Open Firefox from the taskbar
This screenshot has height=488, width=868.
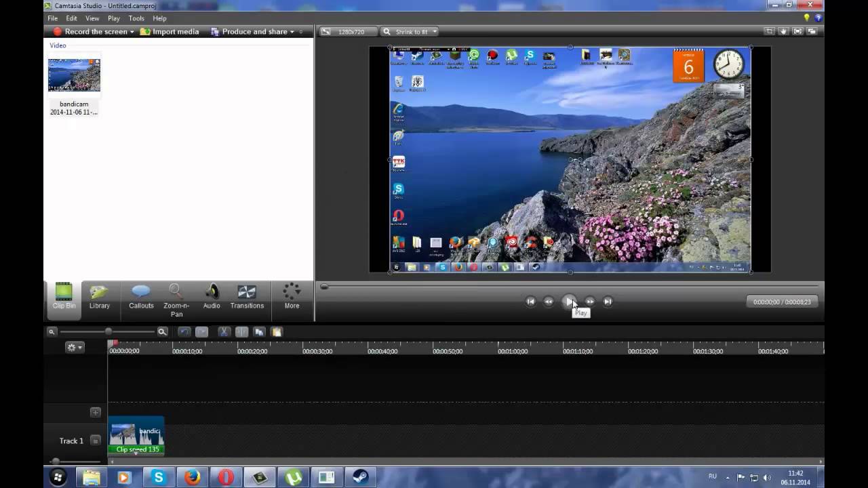coord(192,478)
